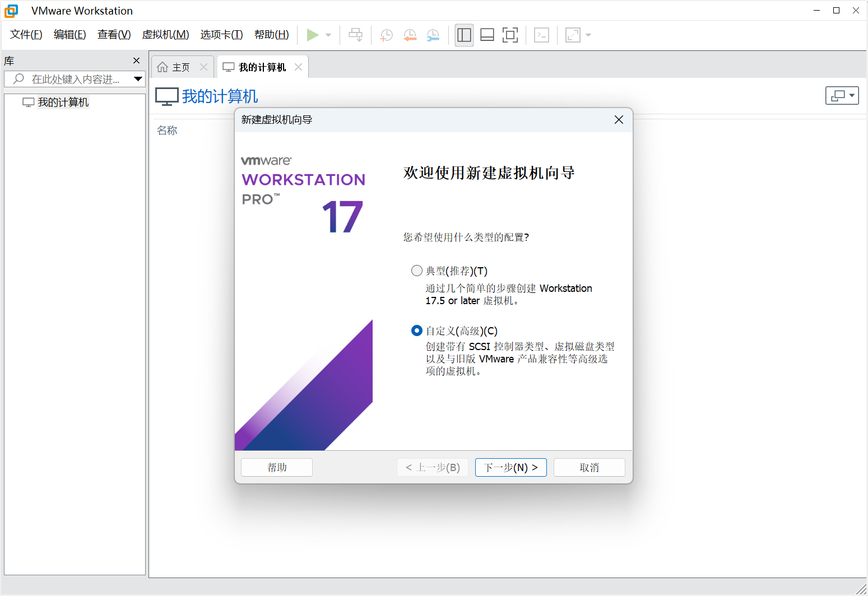
Task: Click the library search magnifier icon
Action: click(18, 79)
